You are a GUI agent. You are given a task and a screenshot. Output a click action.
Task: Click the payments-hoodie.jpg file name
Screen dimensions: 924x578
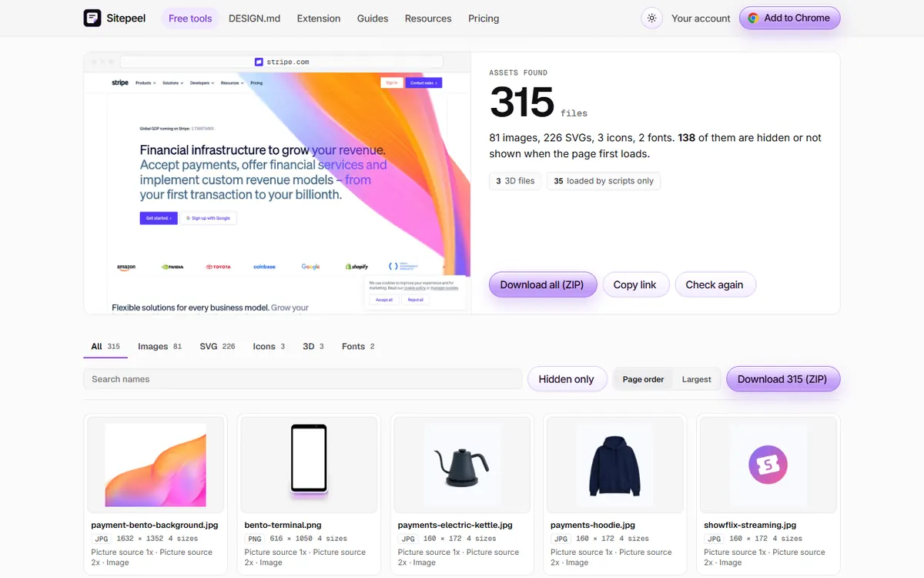593,526
